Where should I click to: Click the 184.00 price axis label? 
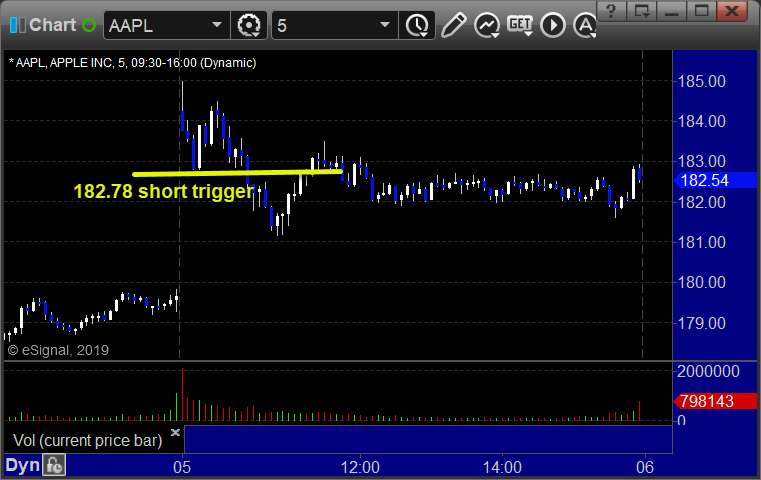[701, 121]
